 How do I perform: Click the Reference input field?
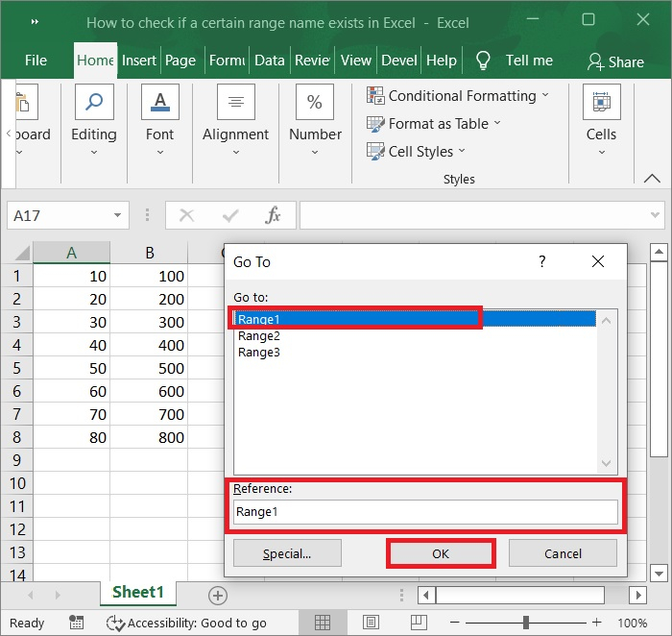(425, 512)
